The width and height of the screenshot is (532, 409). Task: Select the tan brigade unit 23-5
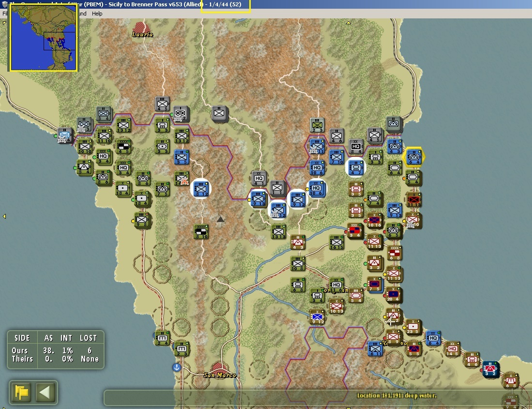pos(413,327)
